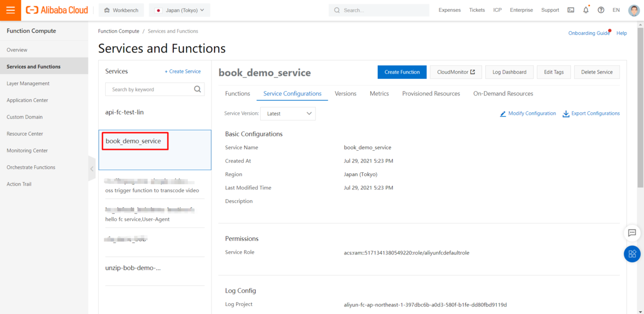Click Modify Configuration link
The image size is (644, 314).
click(x=528, y=113)
